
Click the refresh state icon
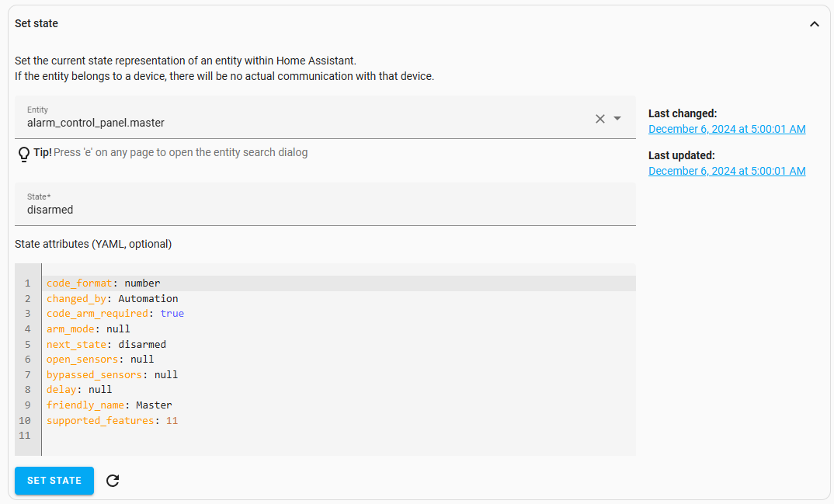click(x=113, y=481)
